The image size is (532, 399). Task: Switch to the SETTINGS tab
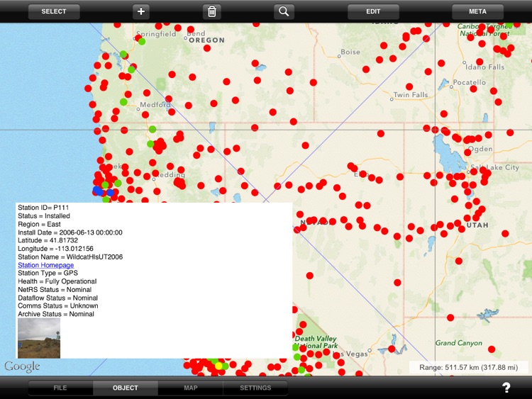(x=255, y=388)
